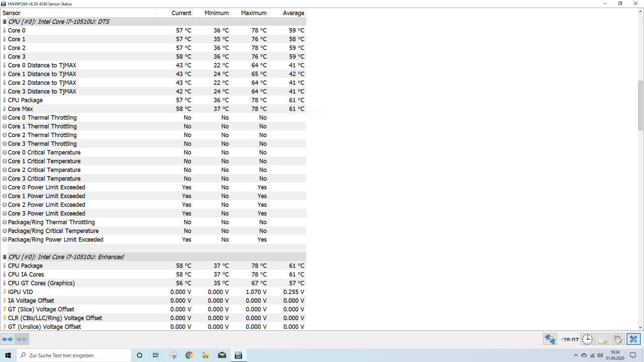Select CLR (CBo/LLC/Ring) Voltage Offset row
Screen dimensions: 644x362
coord(153,318)
